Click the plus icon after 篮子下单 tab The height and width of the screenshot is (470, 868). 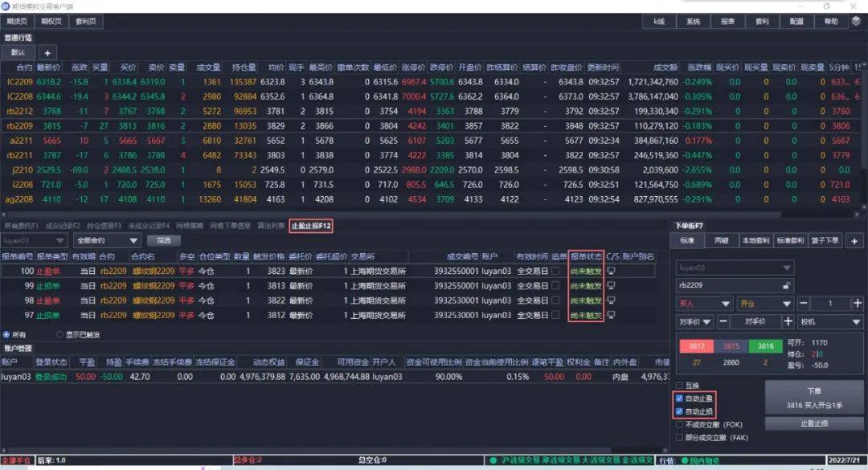pos(854,240)
